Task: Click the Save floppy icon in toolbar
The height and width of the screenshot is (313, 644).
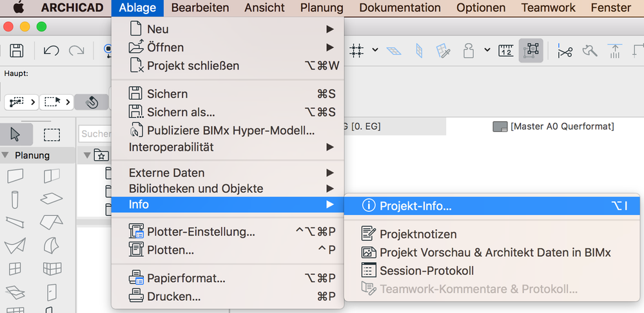Action: [17, 50]
